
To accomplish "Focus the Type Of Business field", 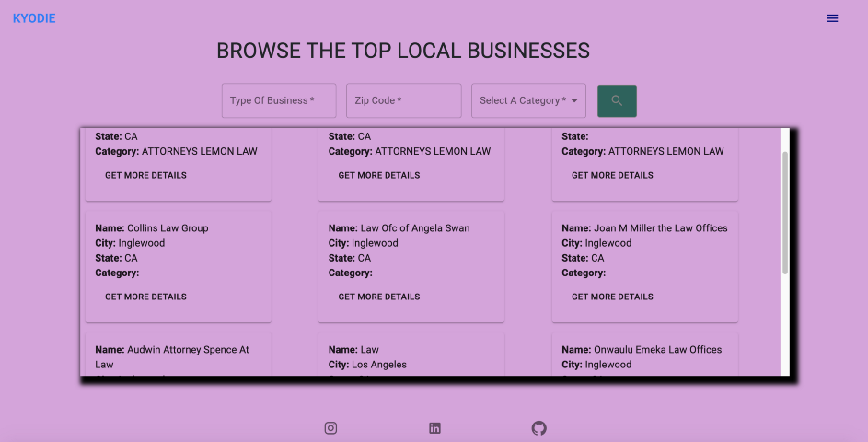I will pyautogui.click(x=278, y=100).
